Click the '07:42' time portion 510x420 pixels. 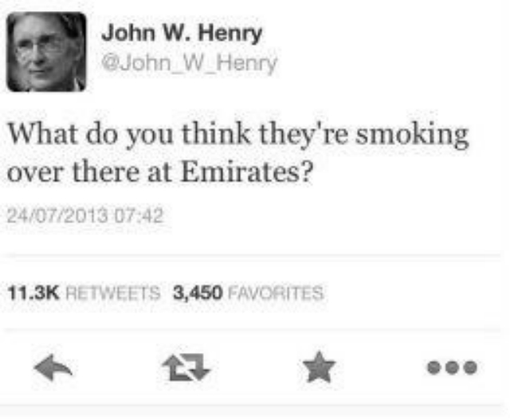click(x=139, y=216)
